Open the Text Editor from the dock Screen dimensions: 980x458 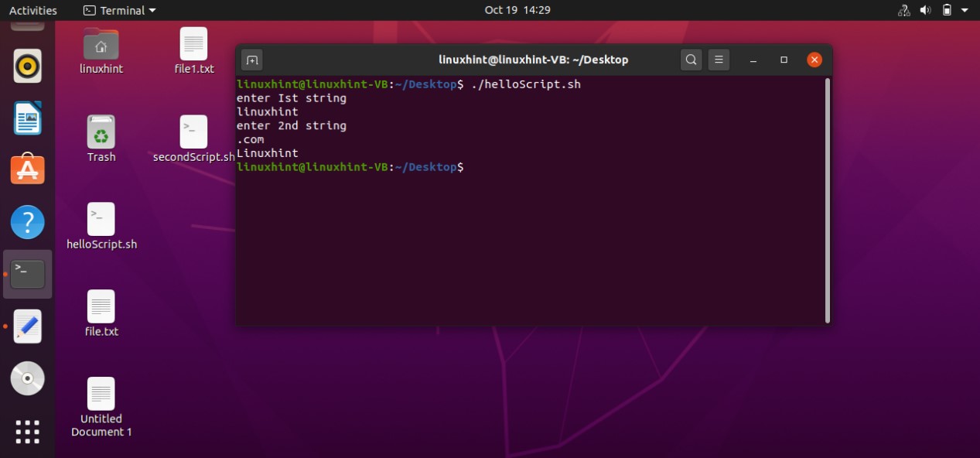[x=28, y=326]
